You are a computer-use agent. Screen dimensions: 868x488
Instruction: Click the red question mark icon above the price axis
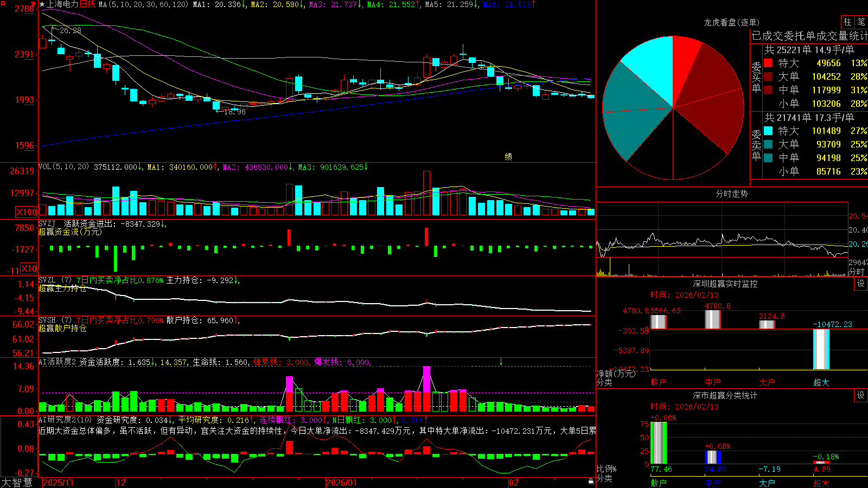[x=34, y=4]
